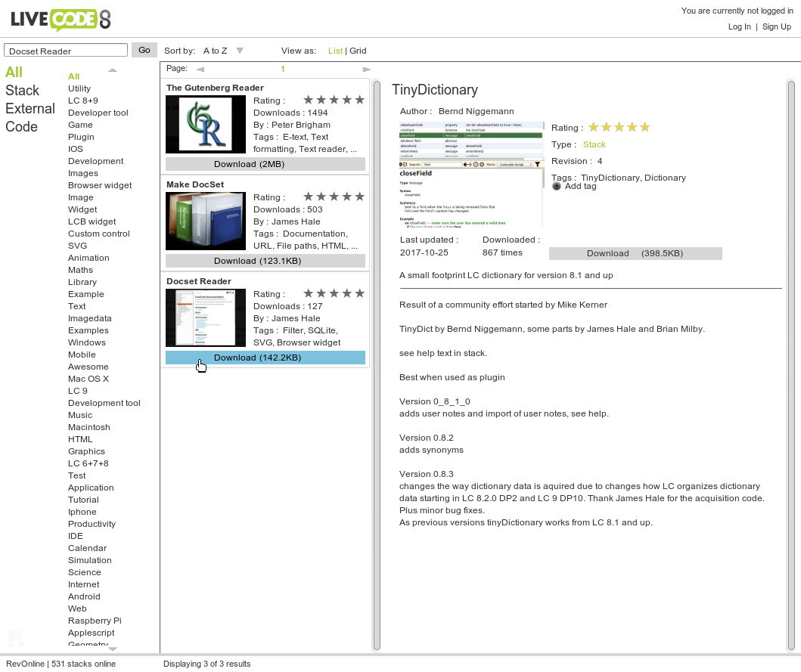Filter by the Browser widget tag

100,185
